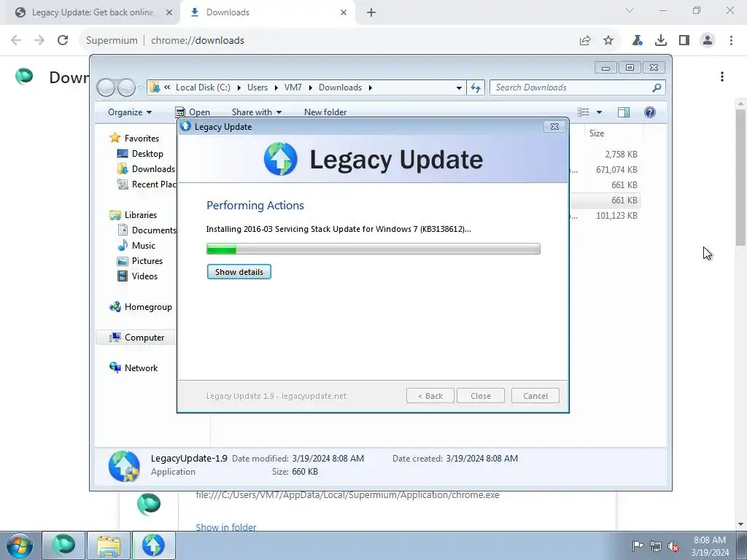Click the chrome://downloads address bar

(x=329, y=41)
